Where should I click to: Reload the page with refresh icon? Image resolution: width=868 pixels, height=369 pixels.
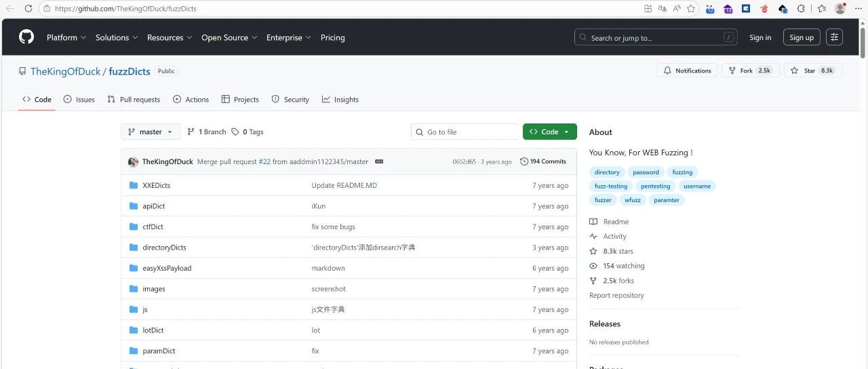click(28, 9)
